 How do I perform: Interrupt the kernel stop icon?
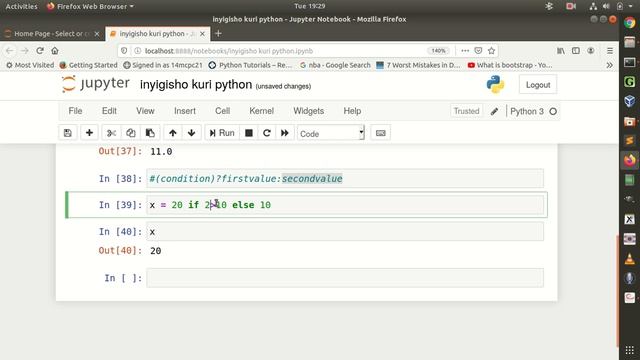click(249, 133)
